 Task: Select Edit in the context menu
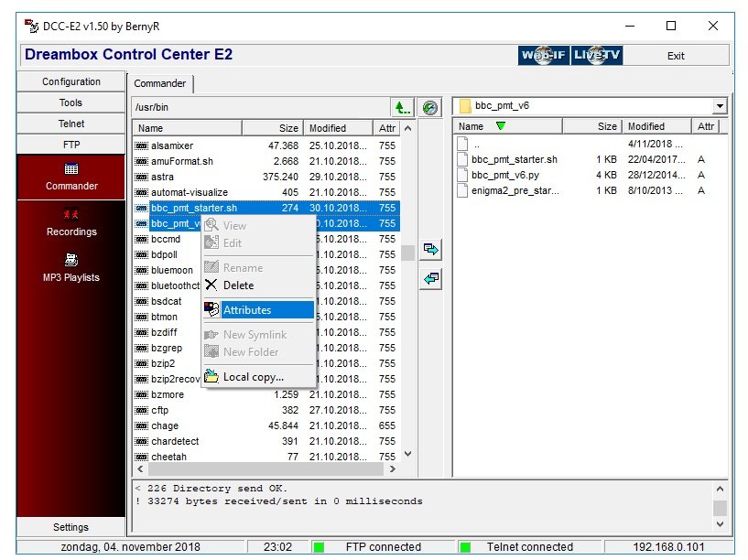coord(259,243)
